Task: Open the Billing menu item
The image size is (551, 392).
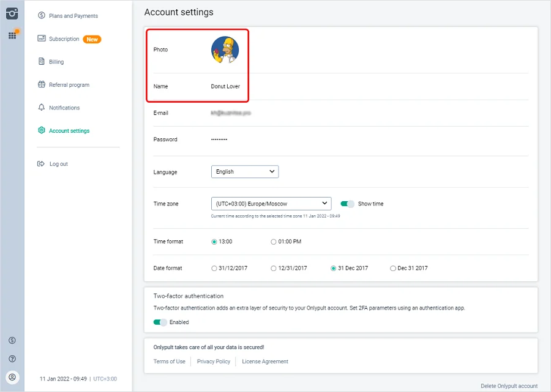Action: [x=56, y=62]
